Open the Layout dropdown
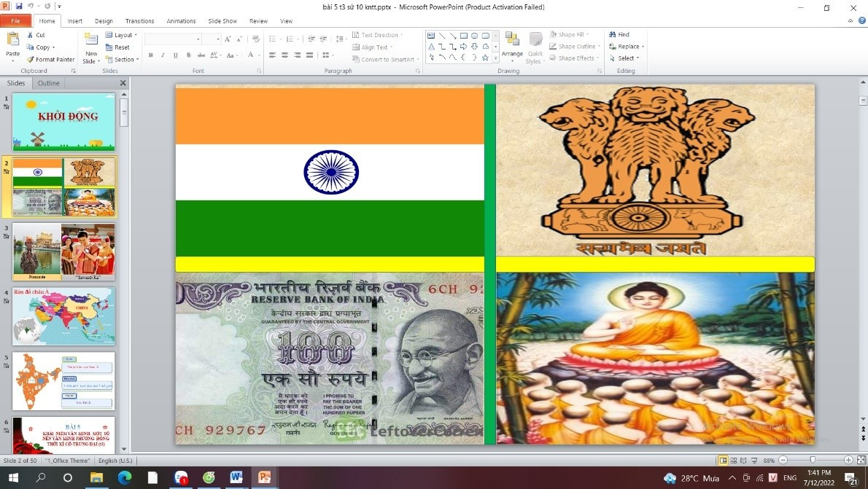This screenshot has height=489, width=868. pos(121,35)
